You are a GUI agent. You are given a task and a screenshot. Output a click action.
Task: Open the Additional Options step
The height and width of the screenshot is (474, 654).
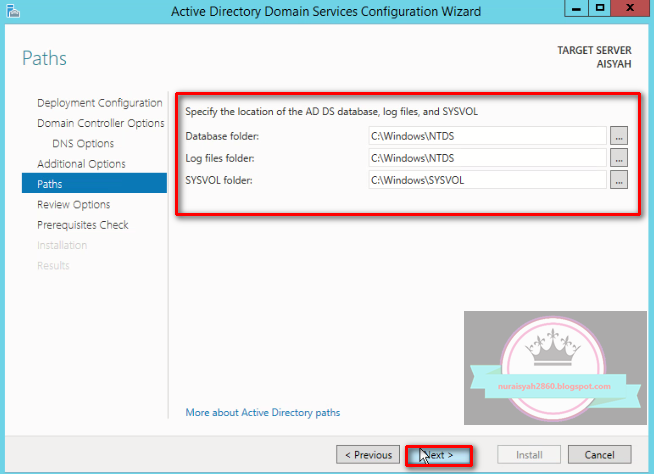coord(81,164)
